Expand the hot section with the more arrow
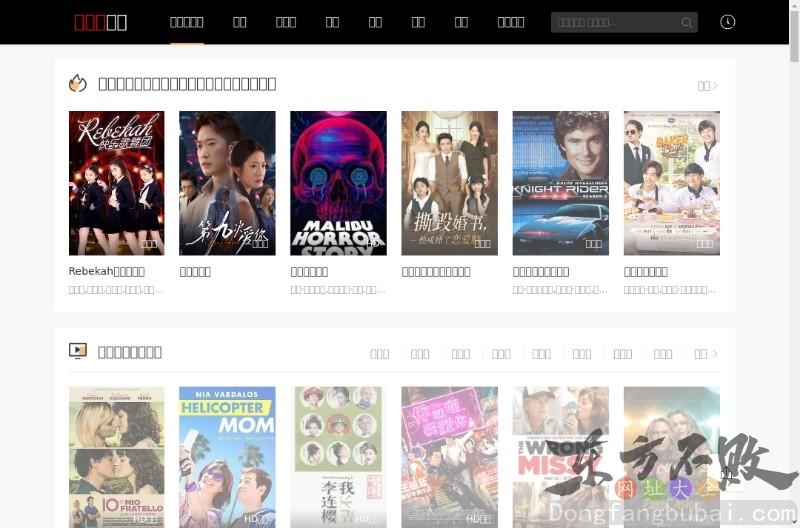This screenshot has width=800, height=528. click(x=708, y=85)
